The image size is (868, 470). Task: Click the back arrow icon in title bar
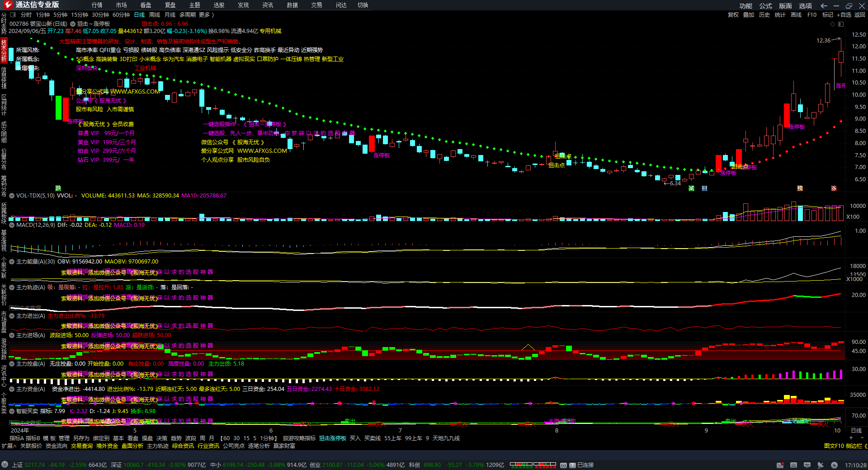tap(824, 5)
